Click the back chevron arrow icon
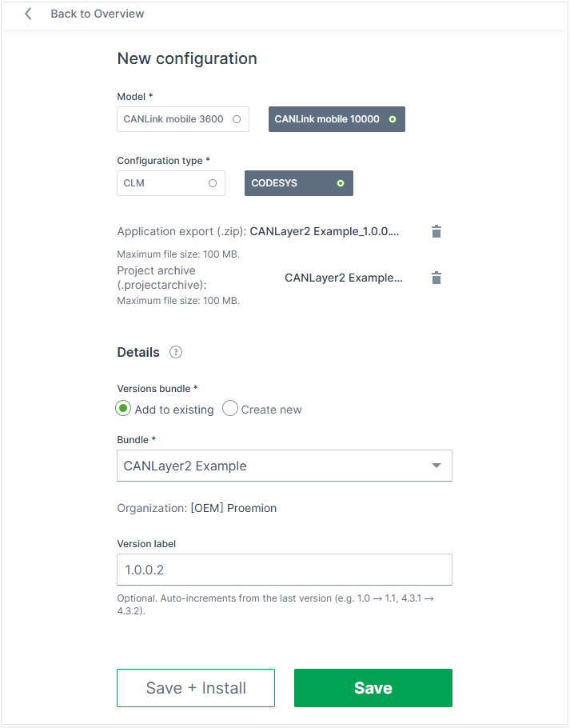Screen dimensions: 570x728 click(x=28, y=14)
